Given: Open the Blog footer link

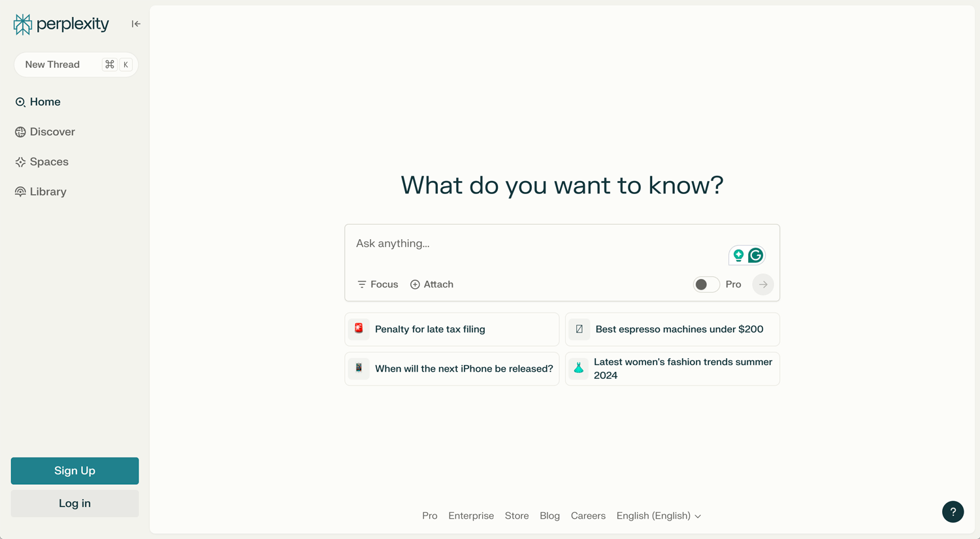Looking at the screenshot, I should [550, 516].
